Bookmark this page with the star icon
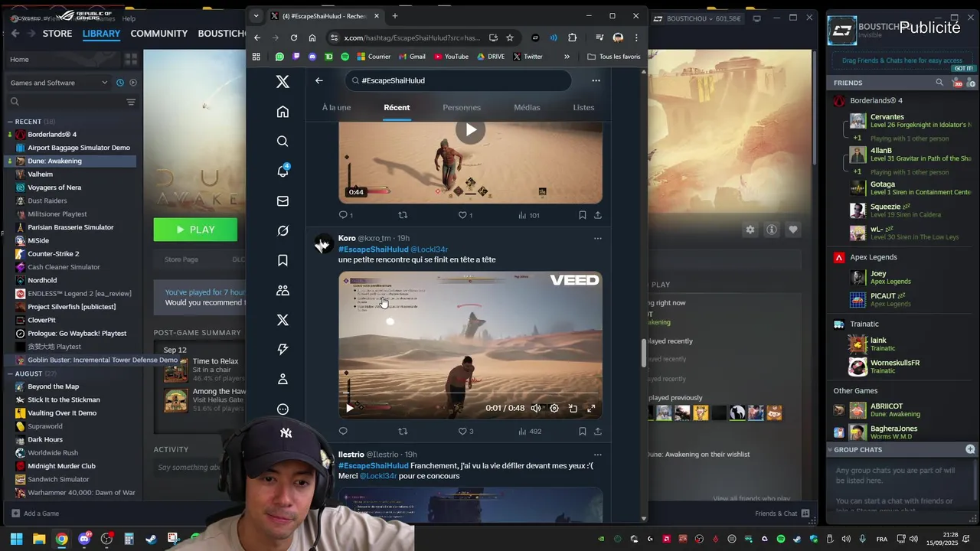Image resolution: width=980 pixels, height=551 pixels. point(510,37)
